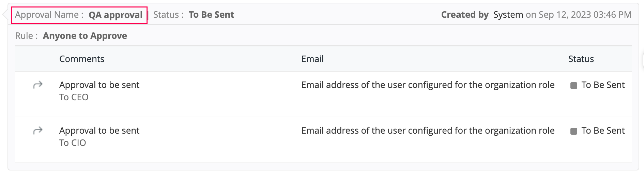Click the forward arrow icon in the CIO row
The height and width of the screenshot is (180, 644).
(x=38, y=130)
